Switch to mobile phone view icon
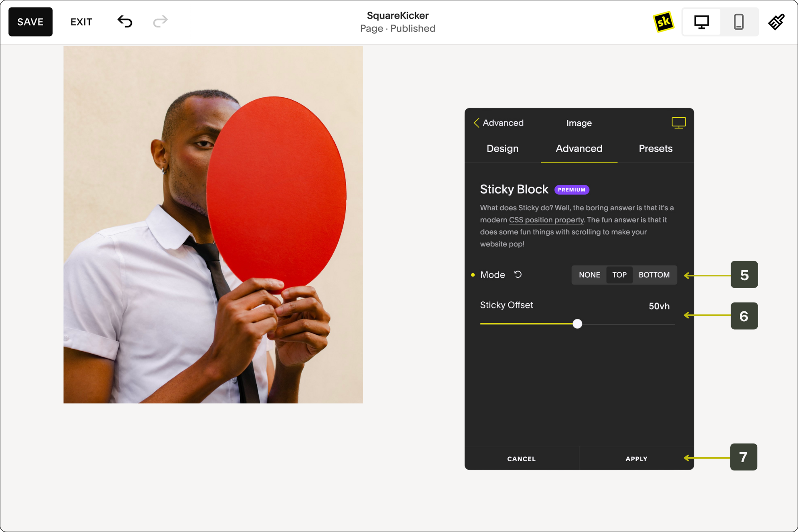The width and height of the screenshot is (798, 532). pos(739,22)
